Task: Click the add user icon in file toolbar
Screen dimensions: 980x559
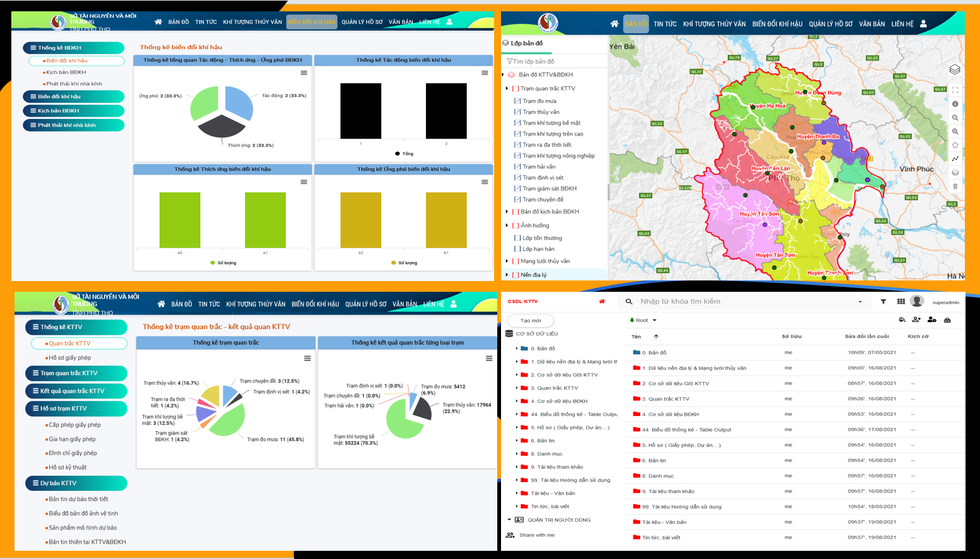Action: click(x=916, y=320)
